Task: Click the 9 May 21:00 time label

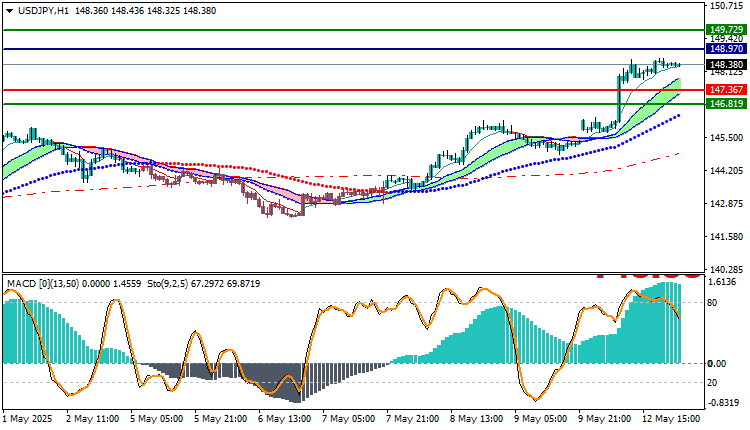Action: pyautogui.click(x=605, y=419)
